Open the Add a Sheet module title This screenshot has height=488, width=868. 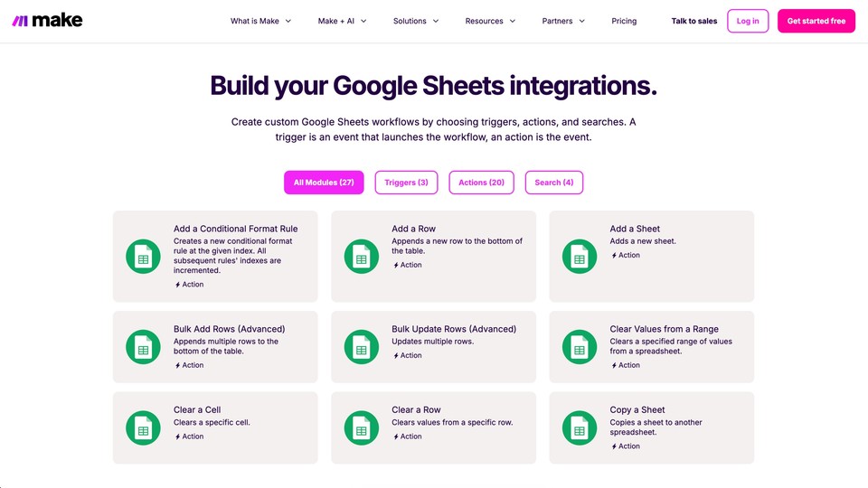[x=635, y=229]
